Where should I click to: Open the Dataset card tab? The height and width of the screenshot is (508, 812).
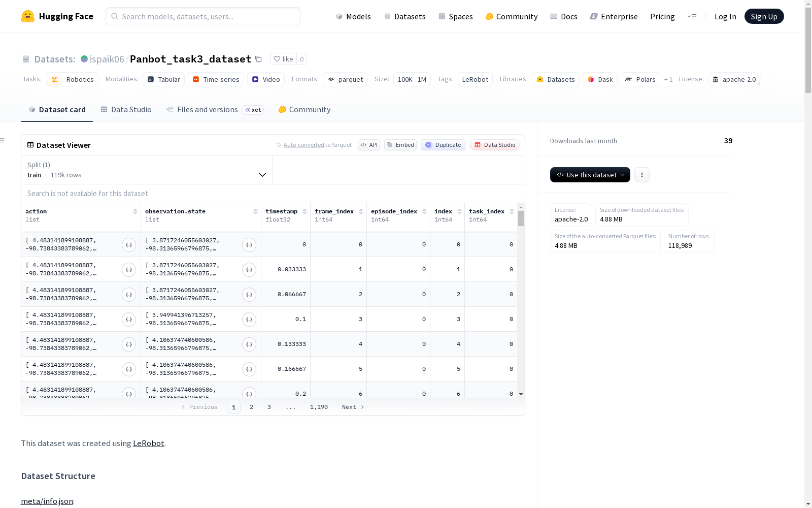[x=57, y=110]
